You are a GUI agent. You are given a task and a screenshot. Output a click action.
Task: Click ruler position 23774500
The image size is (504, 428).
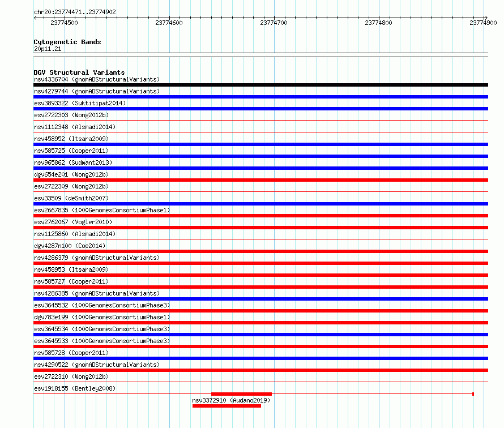[65, 23]
